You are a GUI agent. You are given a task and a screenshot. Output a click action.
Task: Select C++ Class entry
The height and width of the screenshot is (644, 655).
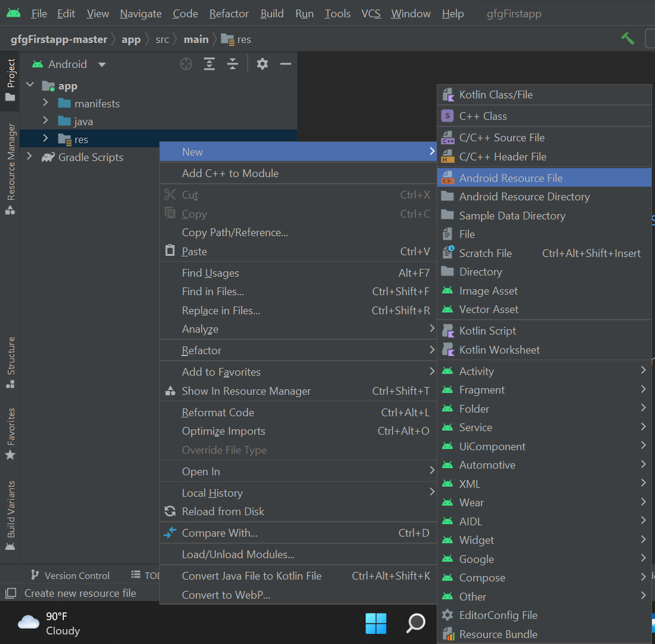tap(544, 116)
